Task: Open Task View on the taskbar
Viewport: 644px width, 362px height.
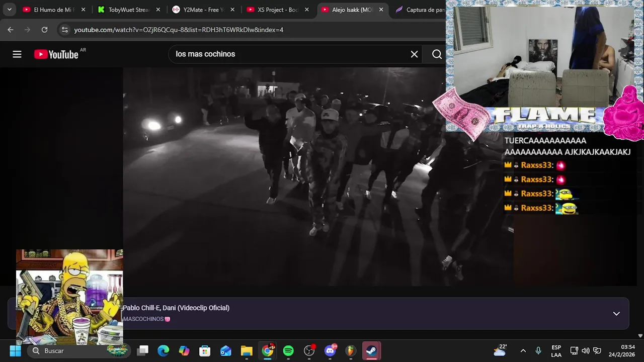Action: click(x=143, y=350)
